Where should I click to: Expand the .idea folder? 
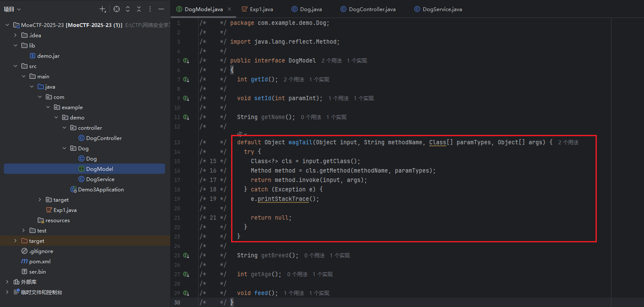click(x=15, y=35)
